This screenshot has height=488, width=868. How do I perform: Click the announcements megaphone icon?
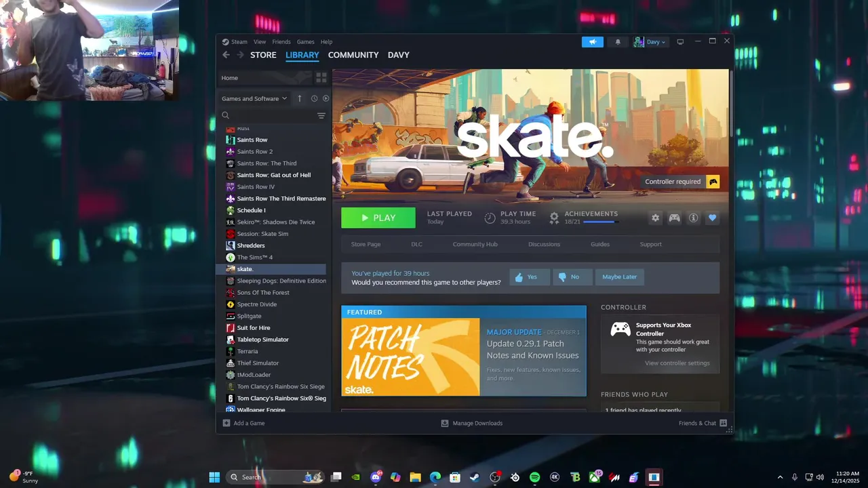pos(592,42)
